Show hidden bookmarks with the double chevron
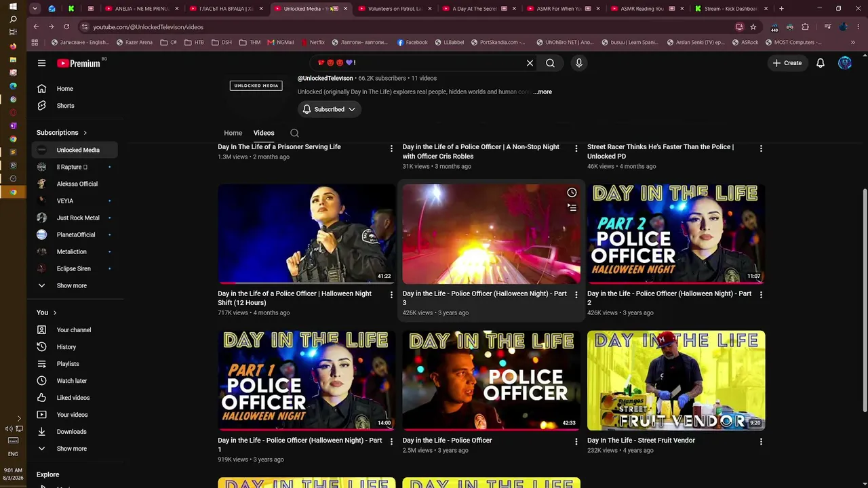868x488 pixels. 852,42
